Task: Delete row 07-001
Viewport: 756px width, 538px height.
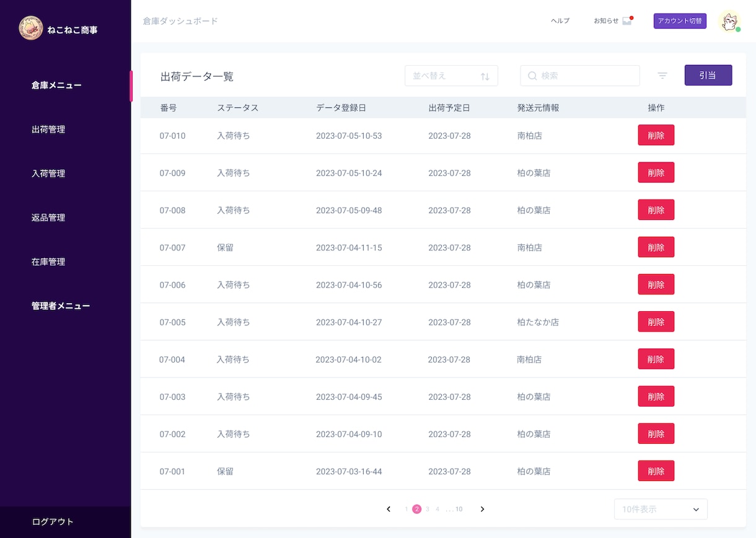Action: pyautogui.click(x=656, y=470)
